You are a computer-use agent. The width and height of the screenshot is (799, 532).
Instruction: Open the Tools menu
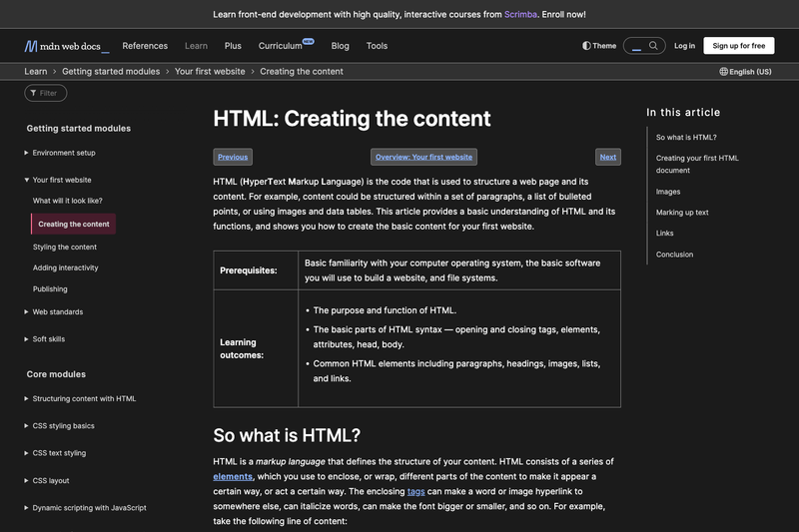pyautogui.click(x=377, y=46)
